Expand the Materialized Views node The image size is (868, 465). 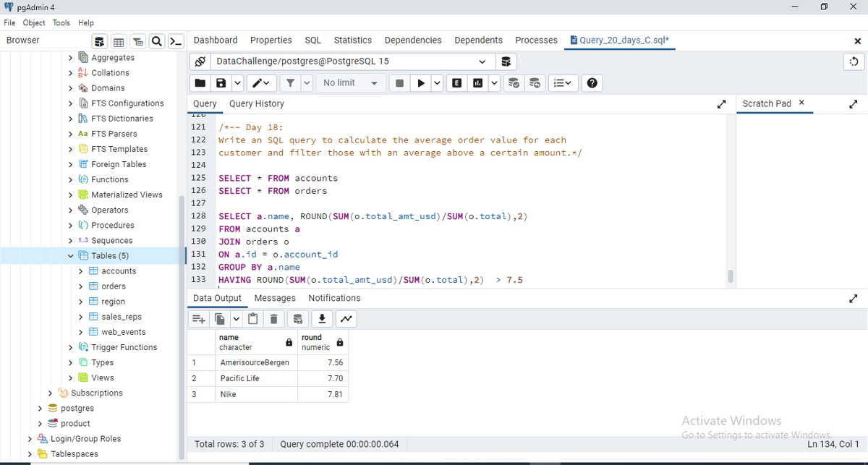71,195
